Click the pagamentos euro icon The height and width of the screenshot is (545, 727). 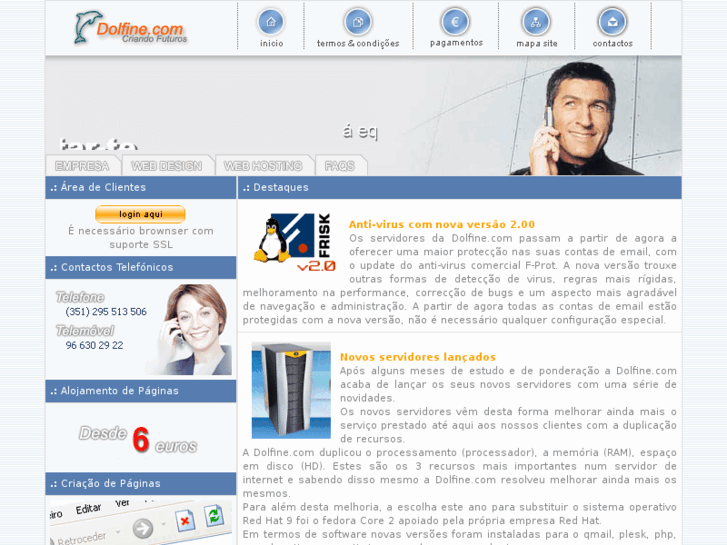coord(455,22)
